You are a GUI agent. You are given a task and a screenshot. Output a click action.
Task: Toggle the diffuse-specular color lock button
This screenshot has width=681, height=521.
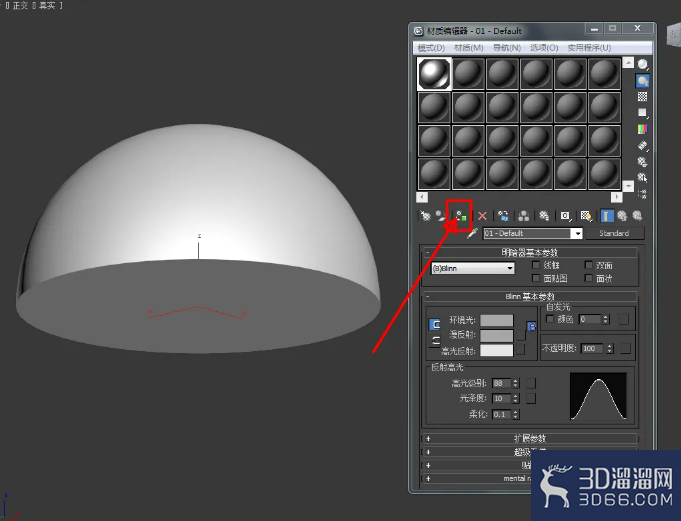pos(435,341)
